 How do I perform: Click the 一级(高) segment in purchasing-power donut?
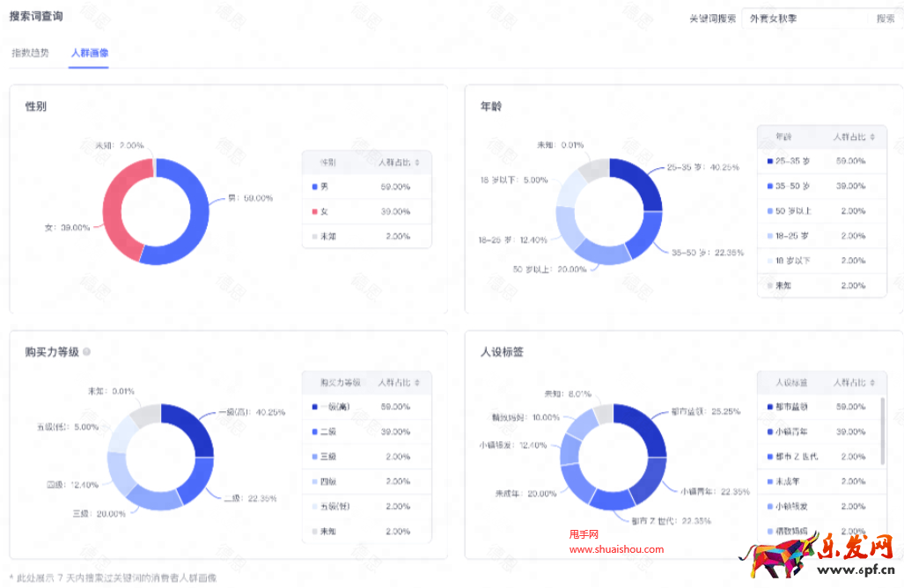pos(195,426)
